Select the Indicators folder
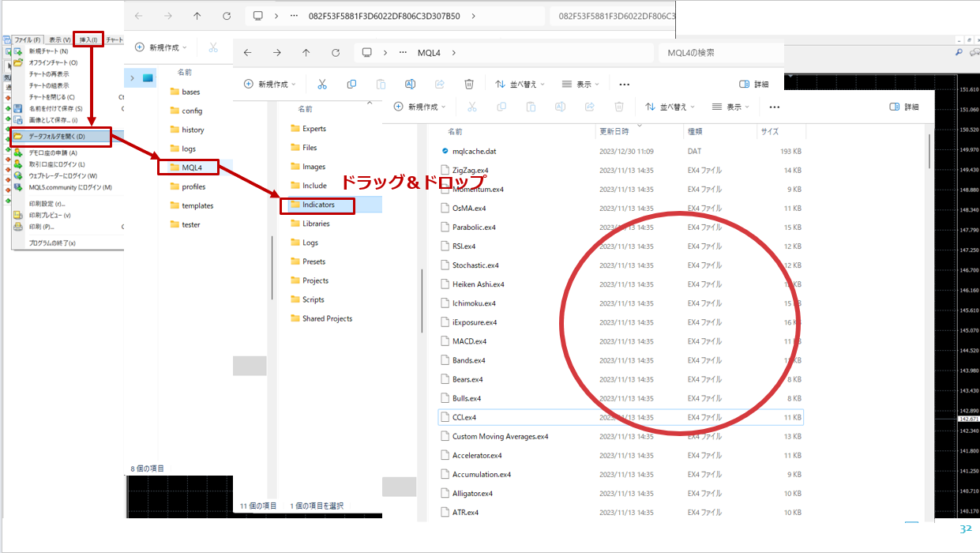The width and height of the screenshot is (980, 553). pyautogui.click(x=318, y=205)
